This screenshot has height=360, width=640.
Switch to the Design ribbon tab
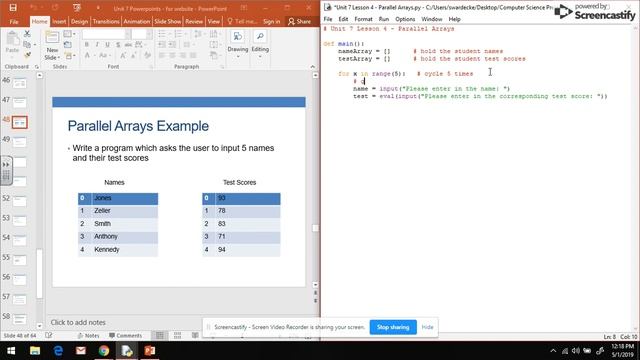pyautogui.click(x=79, y=21)
